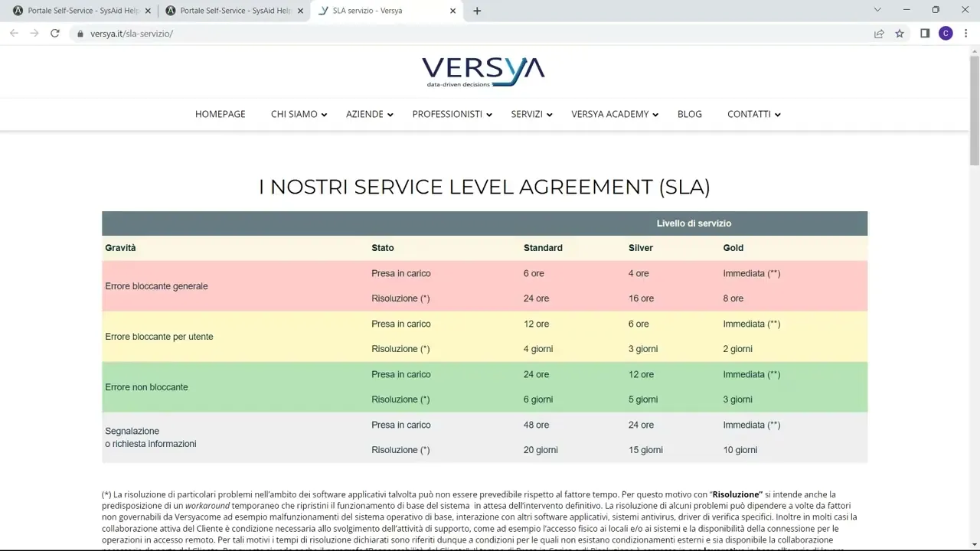Viewport: 980px width, 551px height.
Task: Reload the page with refresh icon
Action: 55,34
